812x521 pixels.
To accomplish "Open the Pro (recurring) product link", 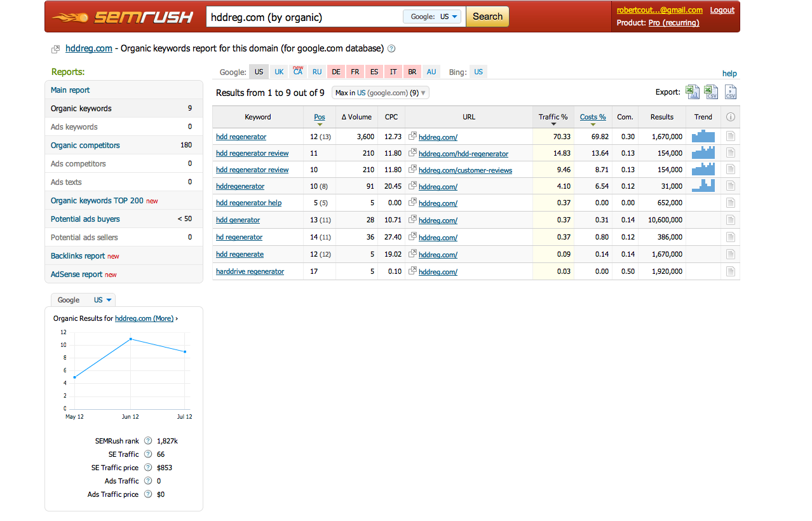I will (673, 23).
